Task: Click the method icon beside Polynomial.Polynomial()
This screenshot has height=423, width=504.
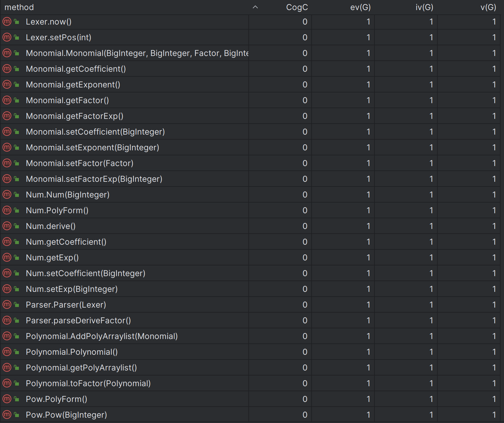Action: (7, 352)
